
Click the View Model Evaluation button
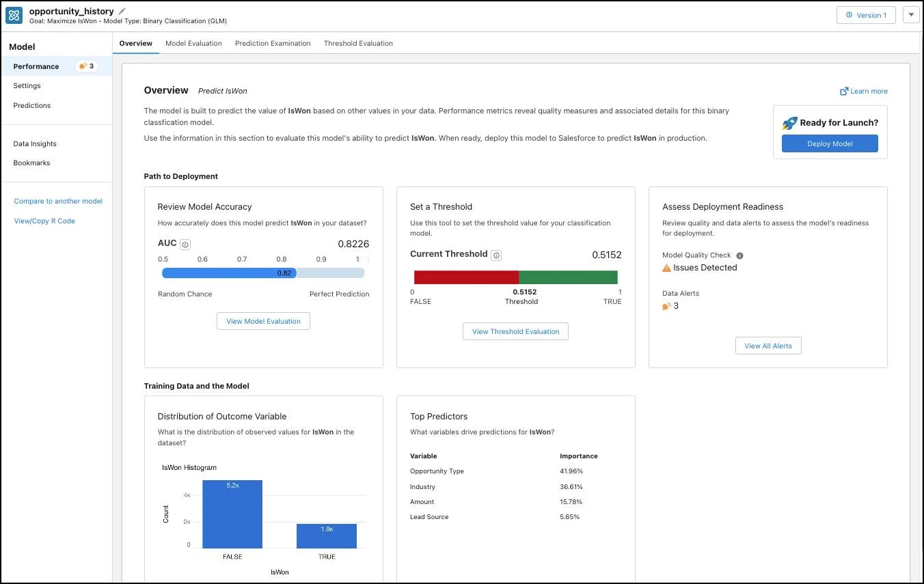pyautogui.click(x=263, y=321)
